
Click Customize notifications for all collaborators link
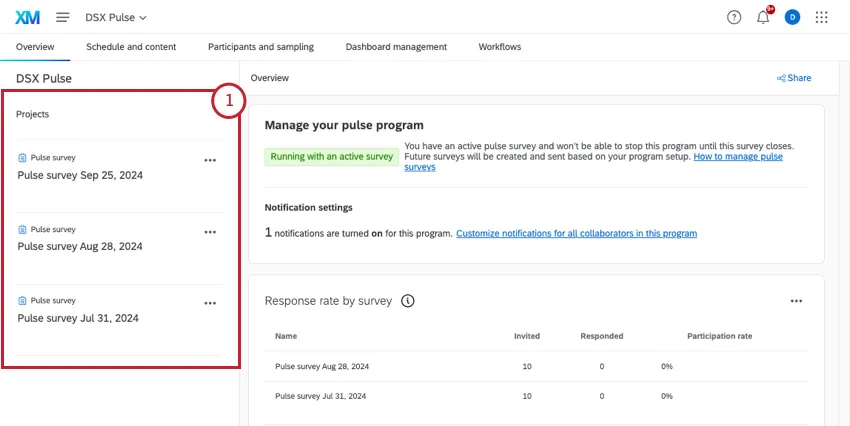(576, 233)
